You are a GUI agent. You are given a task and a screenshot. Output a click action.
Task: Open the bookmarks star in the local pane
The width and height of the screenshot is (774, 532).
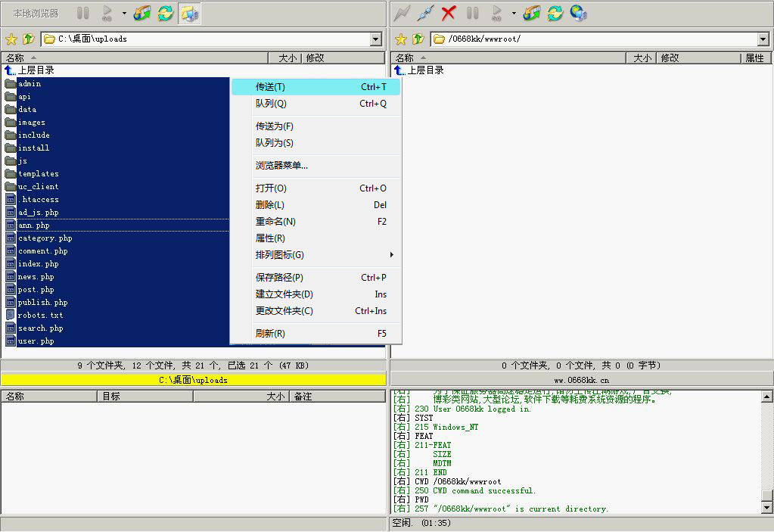[x=11, y=39]
